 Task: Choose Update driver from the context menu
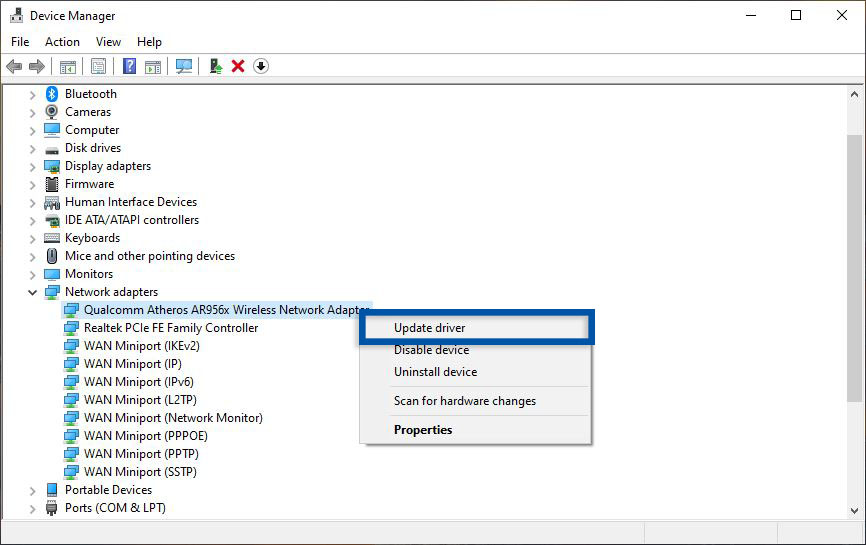[429, 328]
